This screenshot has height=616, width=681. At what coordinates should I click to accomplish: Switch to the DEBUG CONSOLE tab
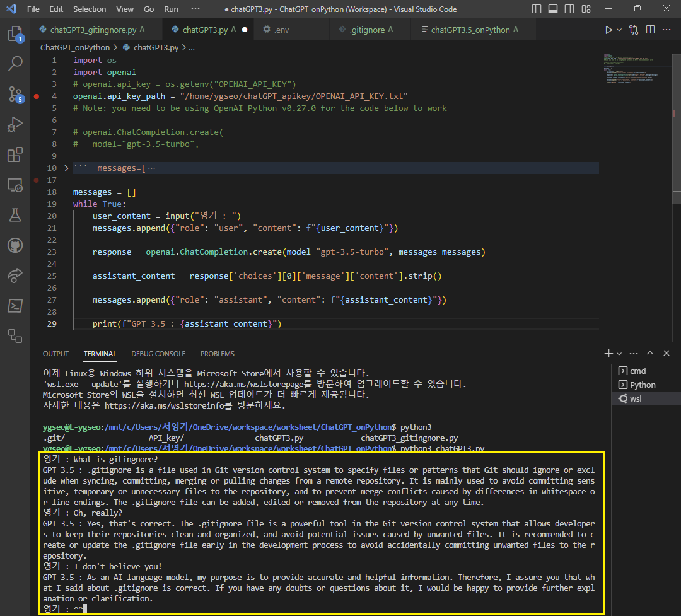[x=158, y=354]
